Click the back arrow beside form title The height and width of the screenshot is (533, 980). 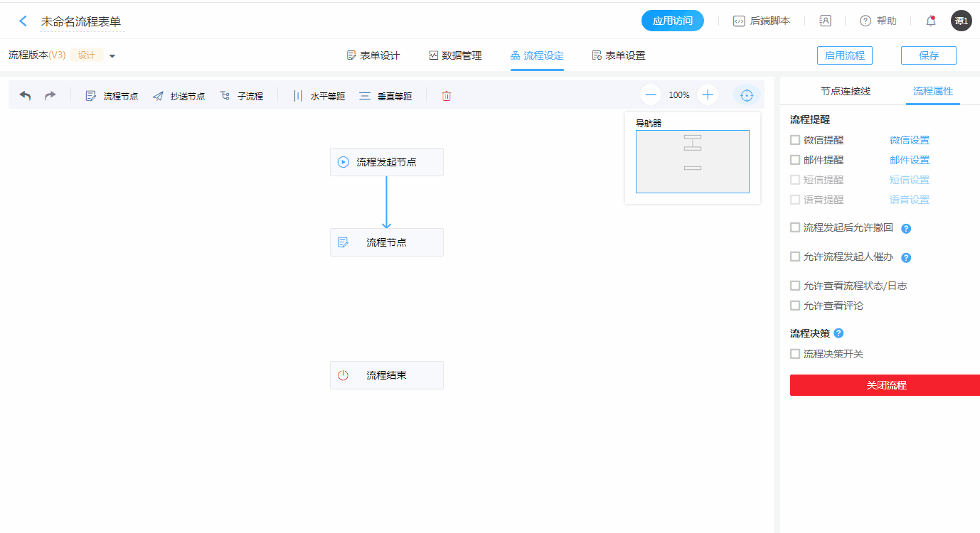pos(23,21)
